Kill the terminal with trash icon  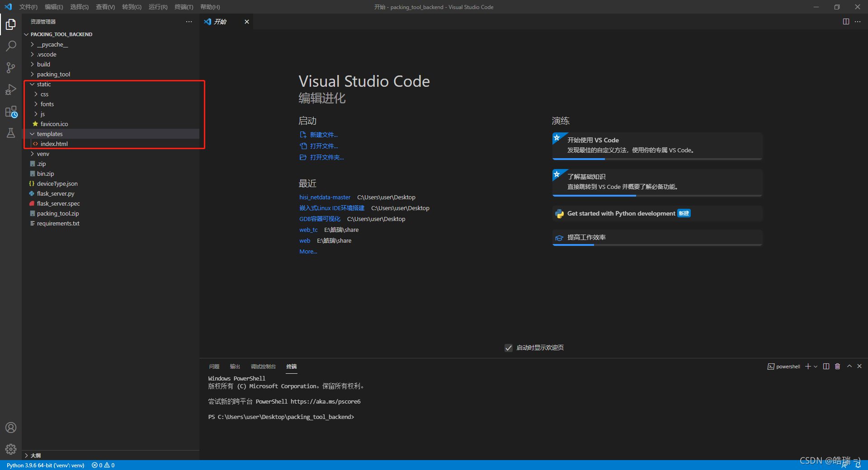pyautogui.click(x=837, y=367)
